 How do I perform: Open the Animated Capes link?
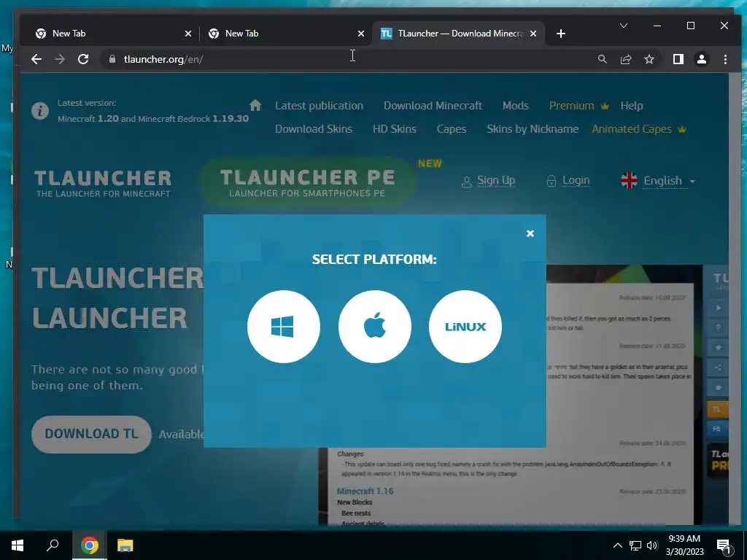click(x=638, y=129)
